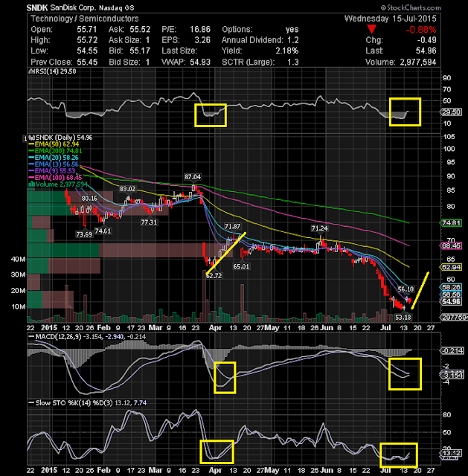Click the VWAP value 54.93

[200, 62]
